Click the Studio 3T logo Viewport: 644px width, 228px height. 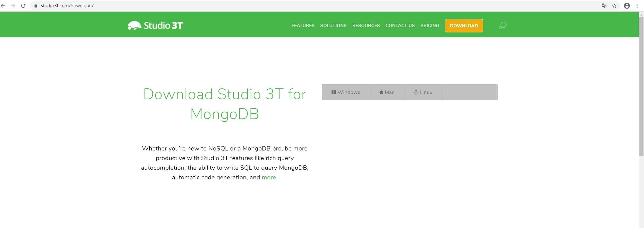tap(155, 25)
